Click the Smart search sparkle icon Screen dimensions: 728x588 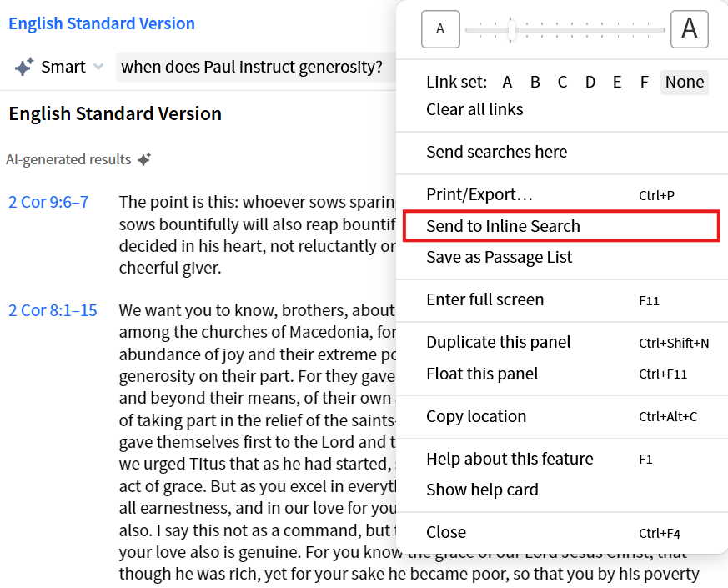click(23, 67)
